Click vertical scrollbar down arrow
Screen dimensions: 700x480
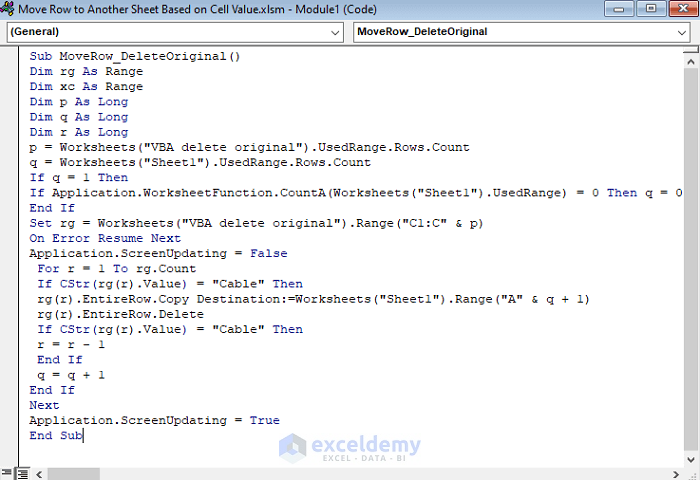click(691, 459)
